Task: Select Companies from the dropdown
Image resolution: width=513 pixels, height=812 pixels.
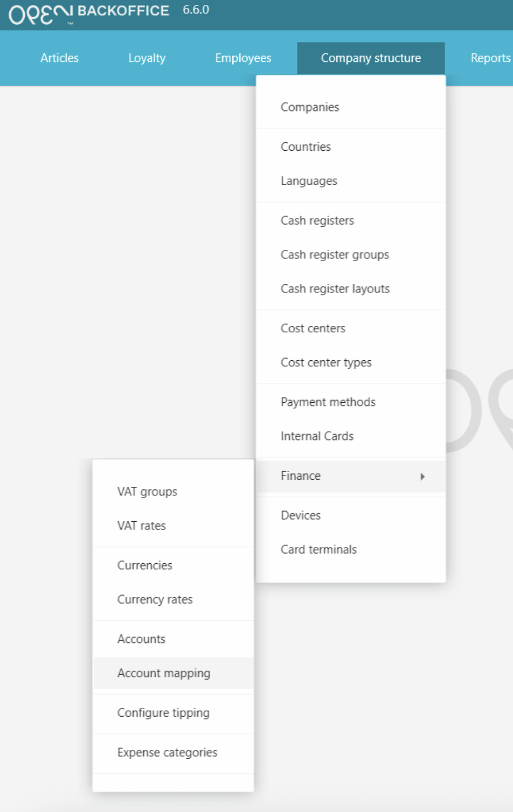Action: [310, 107]
